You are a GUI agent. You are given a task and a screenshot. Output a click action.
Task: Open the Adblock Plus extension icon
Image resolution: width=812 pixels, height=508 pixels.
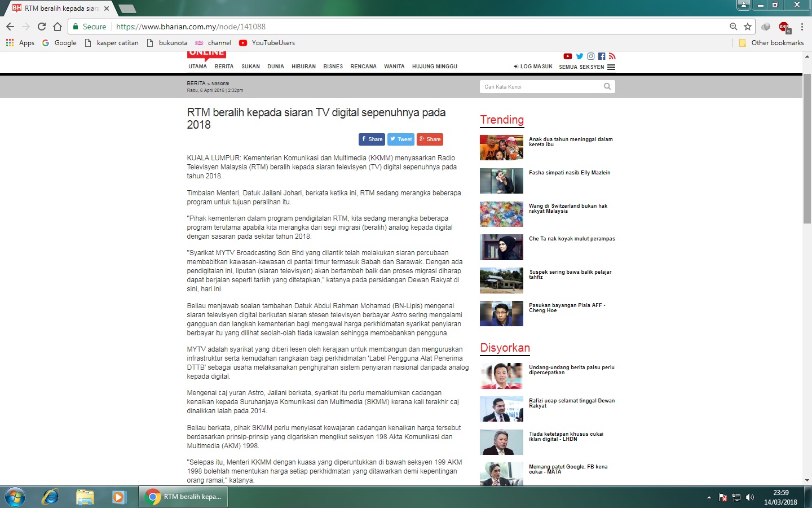click(784, 27)
